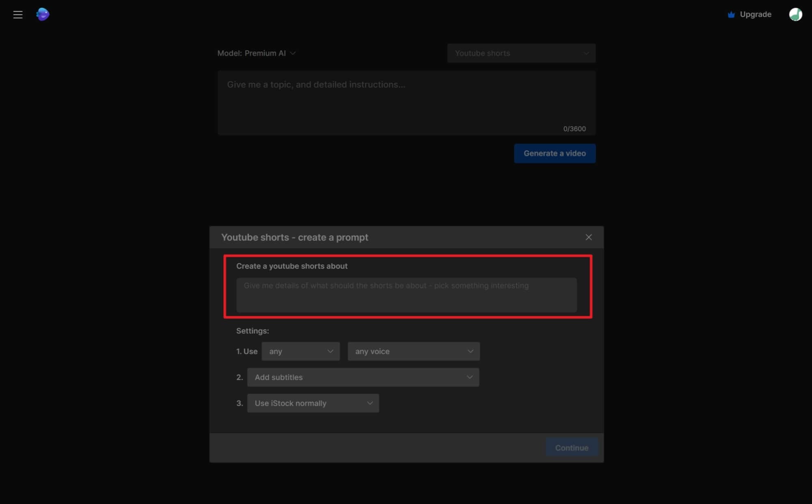Click the hamburger menu icon
The height and width of the screenshot is (504, 812).
point(17,14)
